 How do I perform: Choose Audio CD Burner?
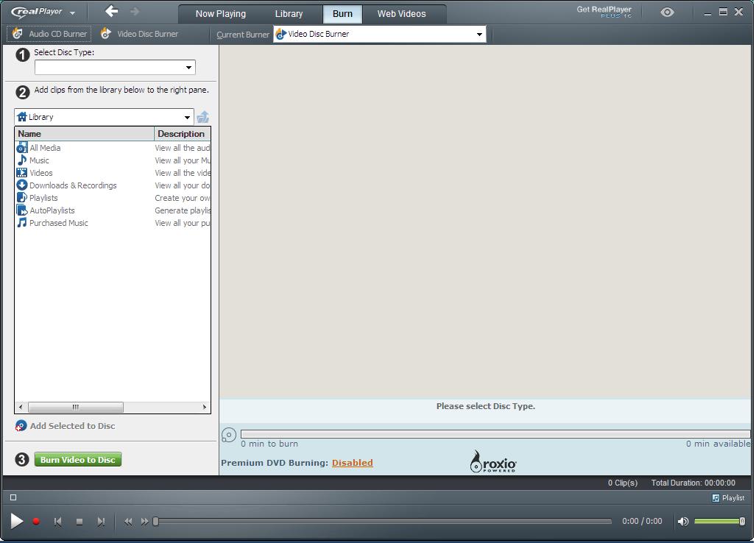click(x=49, y=34)
